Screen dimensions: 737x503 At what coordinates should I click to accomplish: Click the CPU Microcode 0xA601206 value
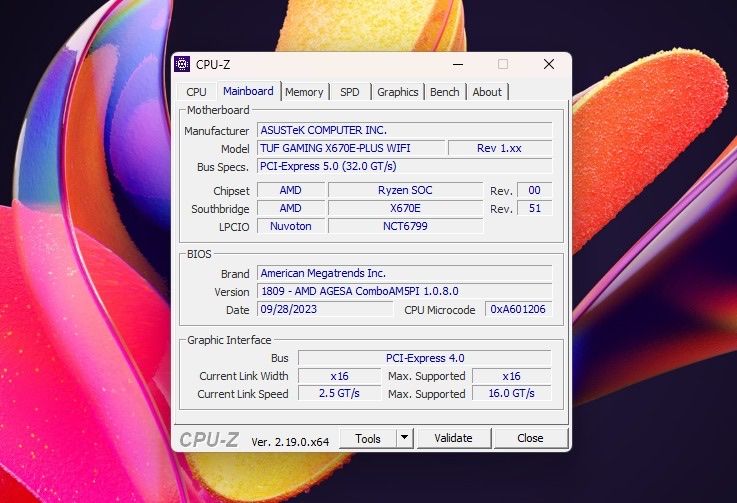pyautogui.click(x=518, y=309)
